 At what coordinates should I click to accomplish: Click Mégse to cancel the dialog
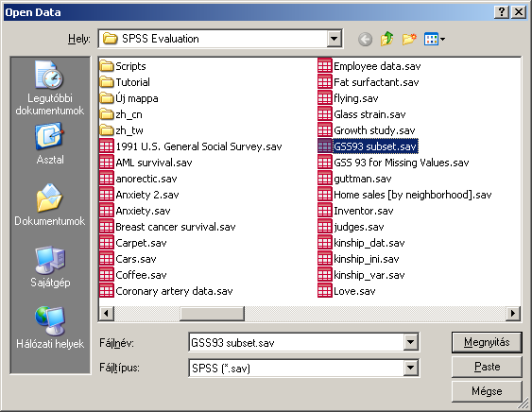pyautogui.click(x=487, y=391)
